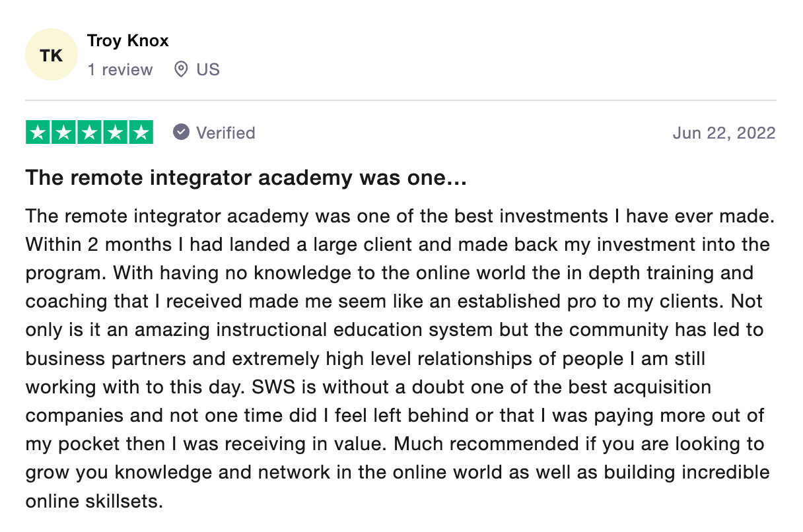Screen dimensions: 803x532
Task: Click the second green rating star
Action: (x=64, y=133)
